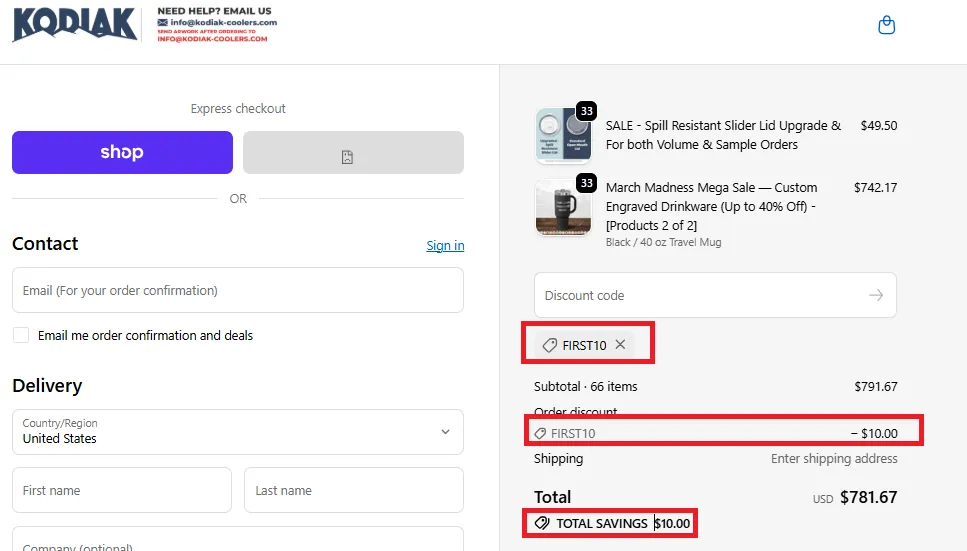
Task: Enable email order confirmation and deals
Action: click(x=21, y=336)
